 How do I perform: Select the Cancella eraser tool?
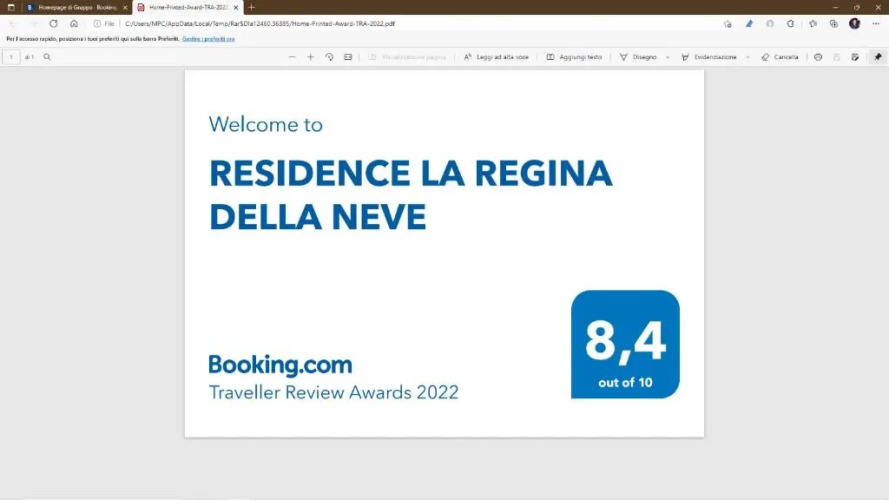(780, 57)
